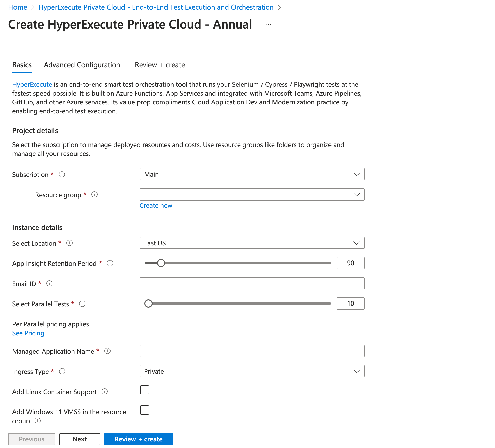Click the Subscription info icon
Viewport: 495px width, 448px height.
point(62,174)
